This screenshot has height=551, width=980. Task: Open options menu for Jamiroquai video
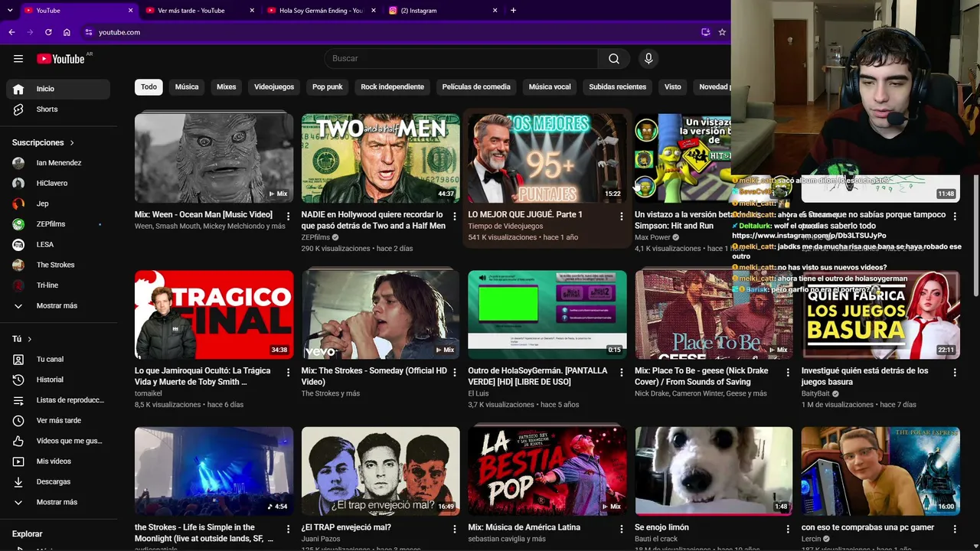pyautogui.click(x=288, y=373)
